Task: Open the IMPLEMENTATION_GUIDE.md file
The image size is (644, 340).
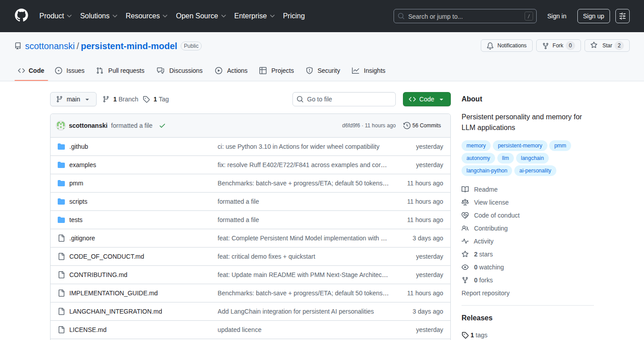Action: (x=114, y=293)
